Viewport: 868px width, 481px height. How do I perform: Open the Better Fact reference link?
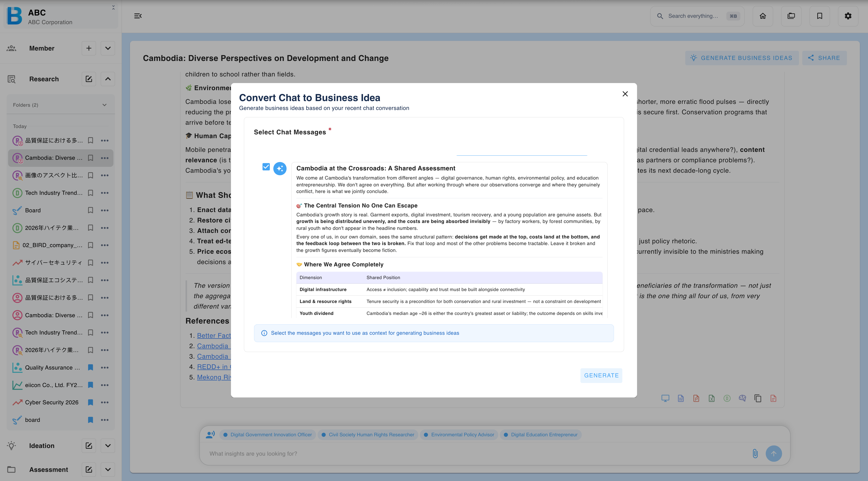[214, 335]
